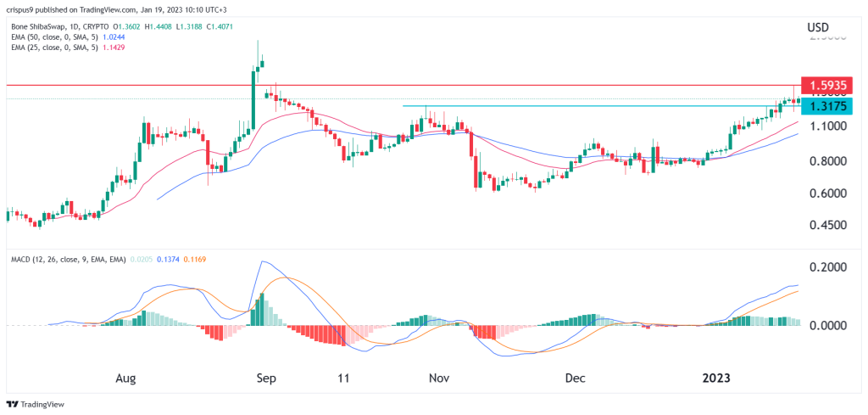Click the Dec label on time axis
The height and width of the screenshot is (415, 868).
click(x=576, y=379)
